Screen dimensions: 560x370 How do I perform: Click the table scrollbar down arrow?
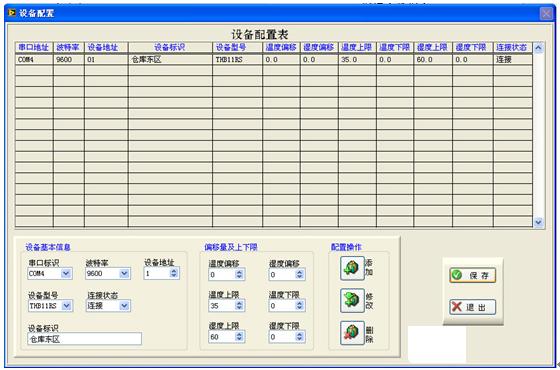pos(539,222)
